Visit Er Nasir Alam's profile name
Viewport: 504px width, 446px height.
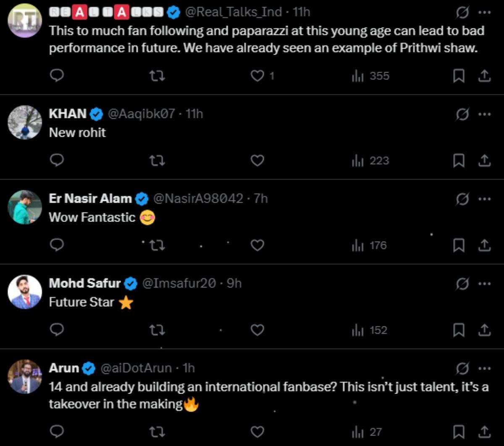point(90,198)
